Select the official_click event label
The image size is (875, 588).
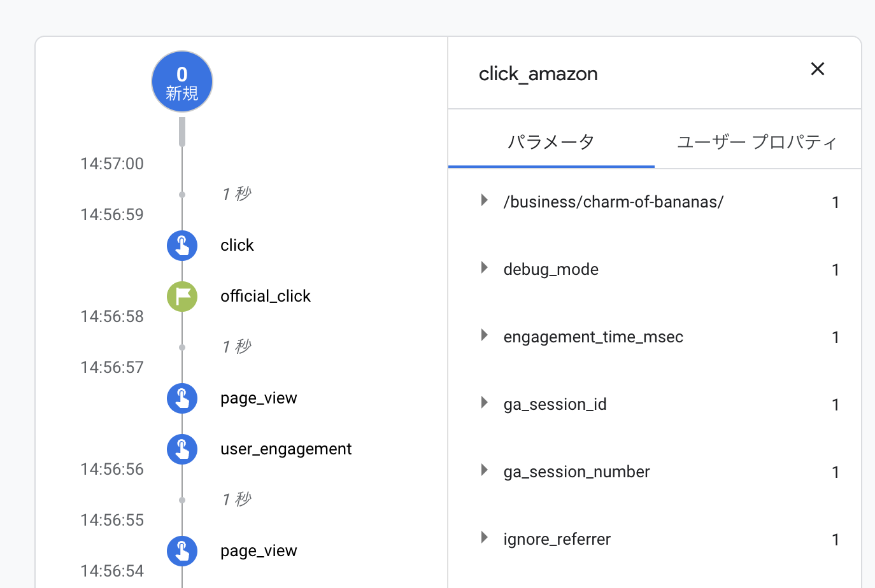pyautogui.click(x=266, y=297)
